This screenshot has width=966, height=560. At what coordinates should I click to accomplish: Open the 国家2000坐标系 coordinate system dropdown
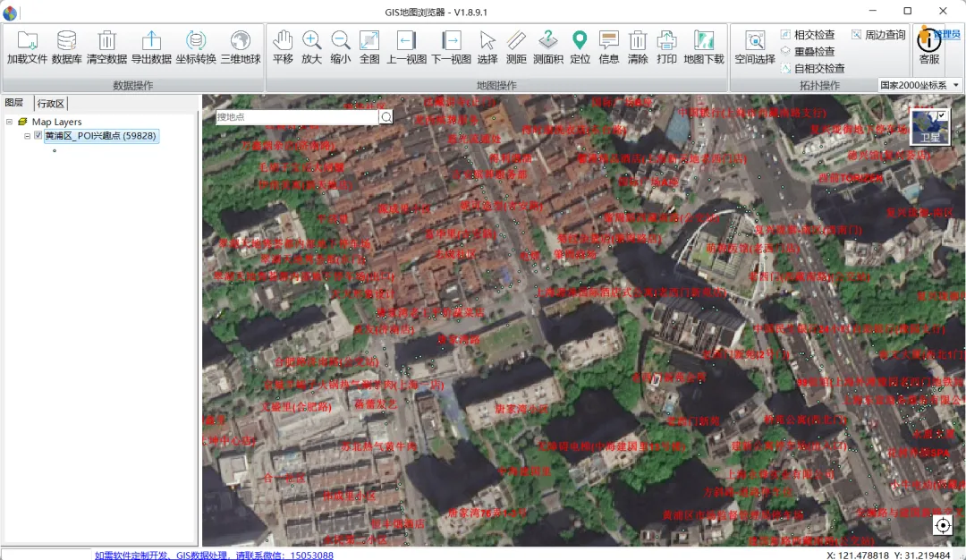919,85
